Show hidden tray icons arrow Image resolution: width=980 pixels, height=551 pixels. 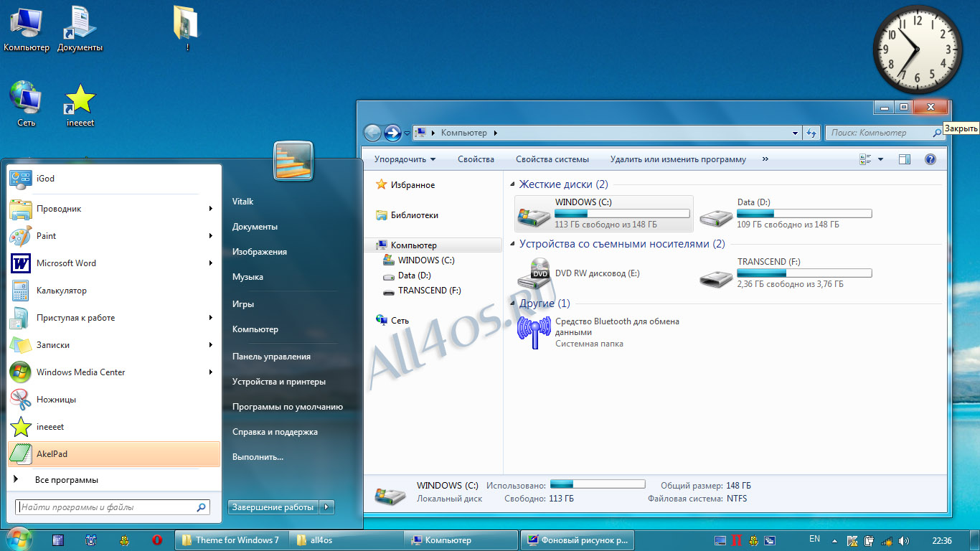834,540
